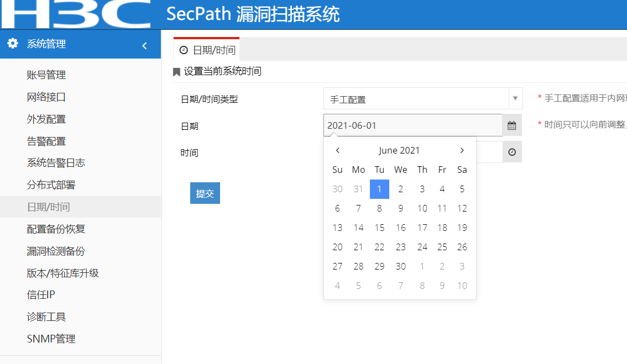Pick June 30 in the calendar
Viewport: 627px width, 364px height.
pos(401,266)
